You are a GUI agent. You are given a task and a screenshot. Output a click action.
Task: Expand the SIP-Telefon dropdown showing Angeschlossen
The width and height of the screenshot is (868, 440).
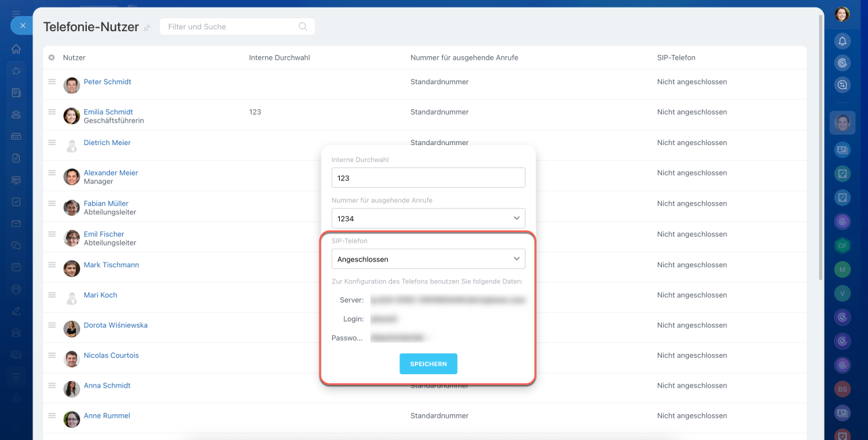(x=428, y=259)
